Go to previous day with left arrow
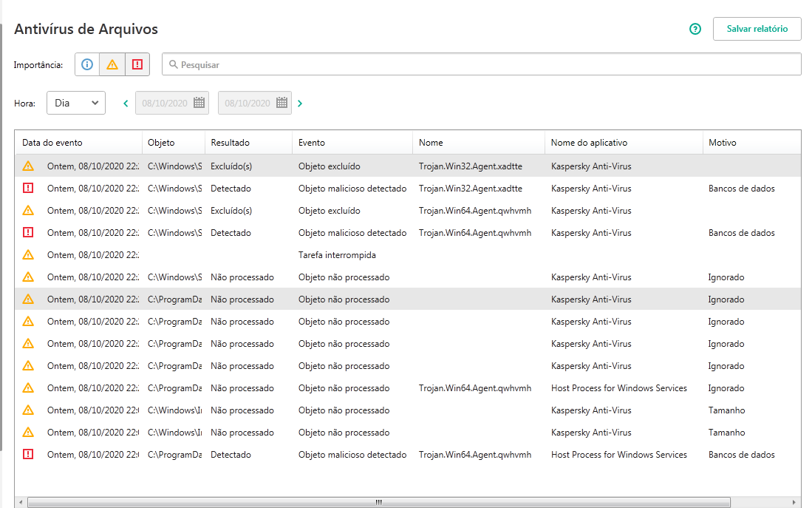This screenshot has height=508, width=812. (x=126, y=104)
